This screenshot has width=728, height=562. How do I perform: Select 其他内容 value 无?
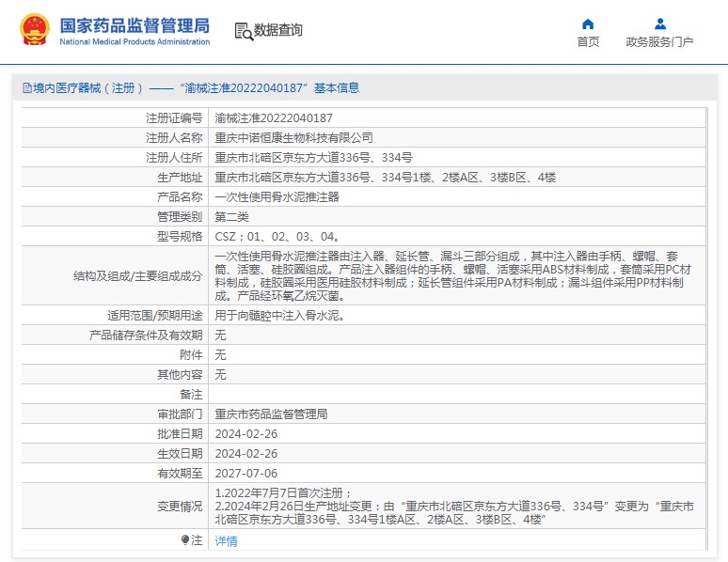(220, 375)
